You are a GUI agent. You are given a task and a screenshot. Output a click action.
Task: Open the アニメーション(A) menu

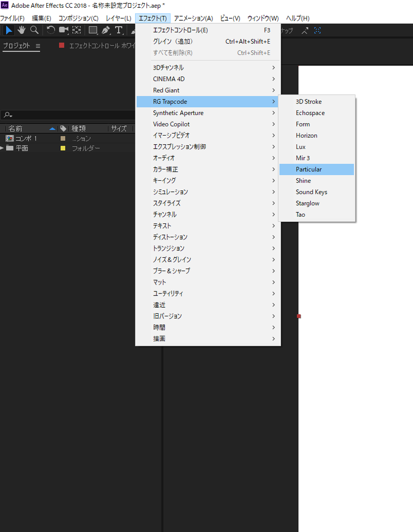(x=193, y=18)
